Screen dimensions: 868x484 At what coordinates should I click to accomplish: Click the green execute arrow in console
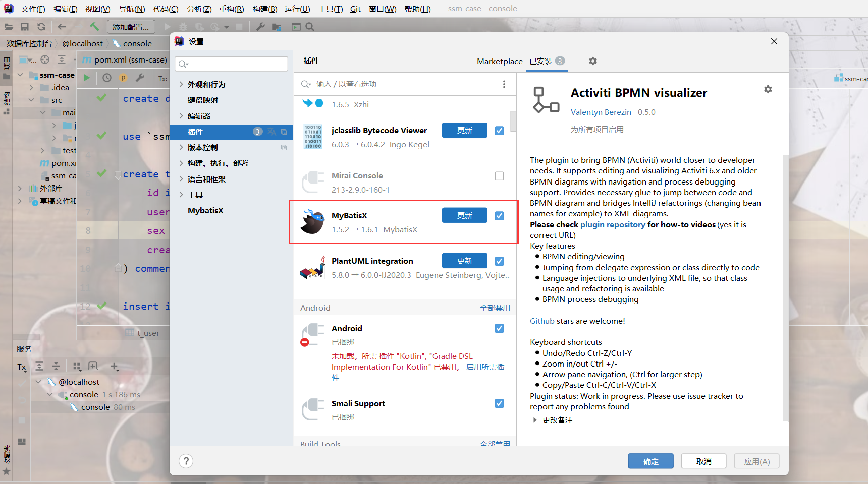tap(87, 78)
